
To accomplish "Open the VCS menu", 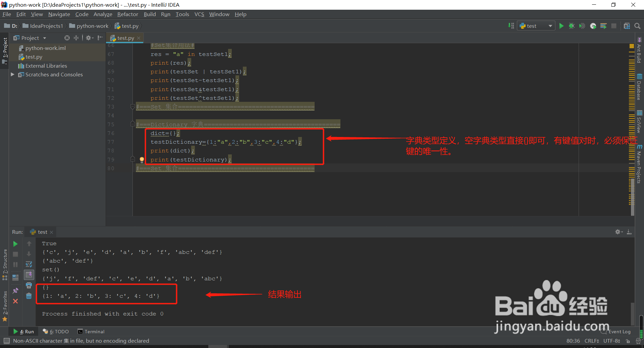I will pyautogui.click(x=199, y=14).
